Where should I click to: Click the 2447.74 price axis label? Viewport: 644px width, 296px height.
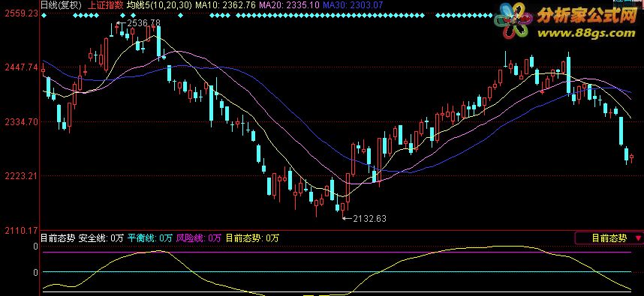pos(21,67)
